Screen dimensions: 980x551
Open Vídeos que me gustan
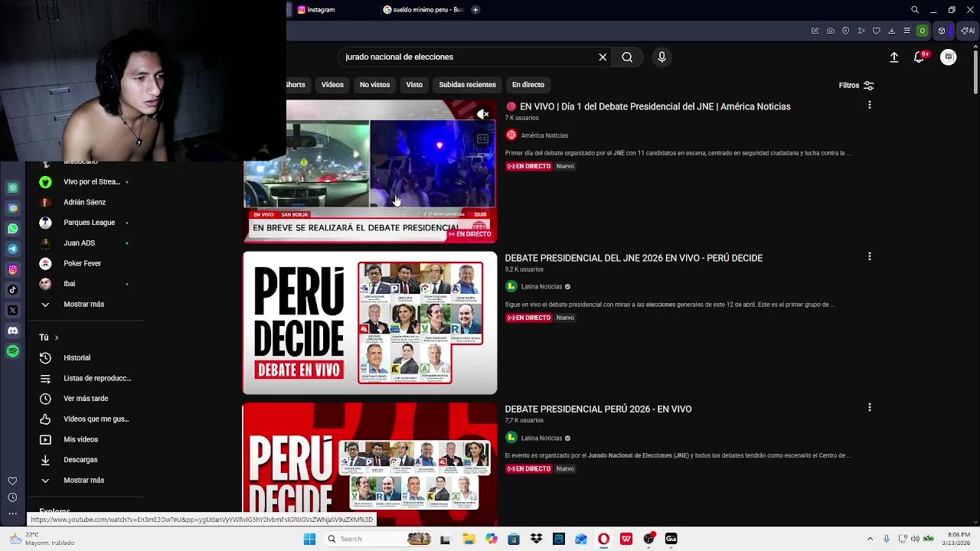tap(84, 419)
